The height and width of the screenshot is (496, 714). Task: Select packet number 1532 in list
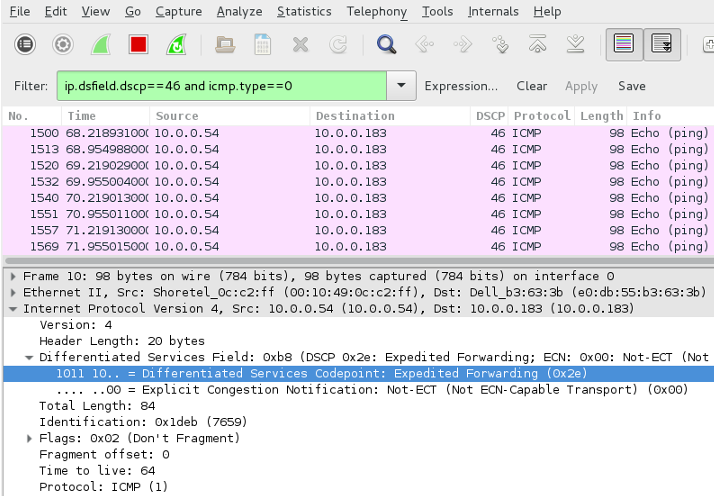click(x=358, y=182)
